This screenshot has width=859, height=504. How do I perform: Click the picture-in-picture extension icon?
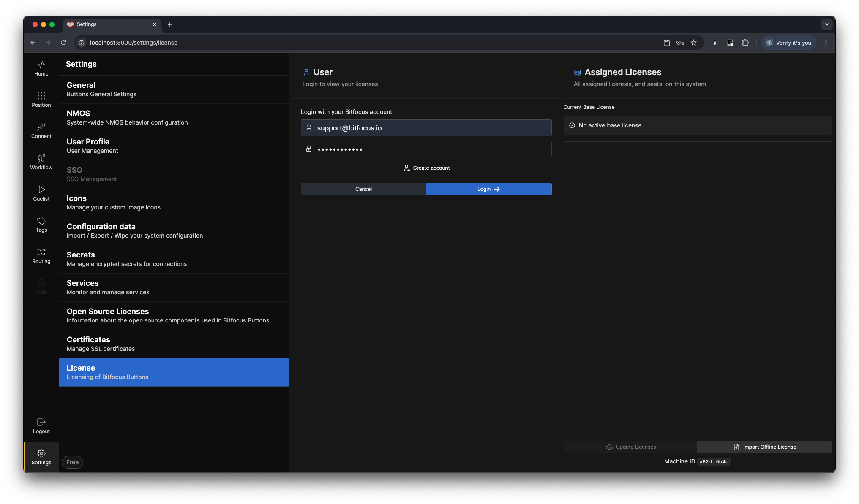pyautogui.click(x=730, y=43)
